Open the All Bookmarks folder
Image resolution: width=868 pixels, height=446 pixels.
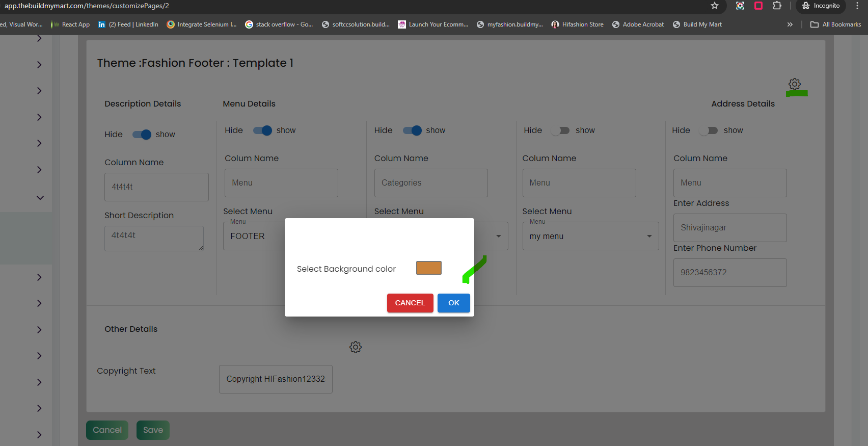pos(836,24)
